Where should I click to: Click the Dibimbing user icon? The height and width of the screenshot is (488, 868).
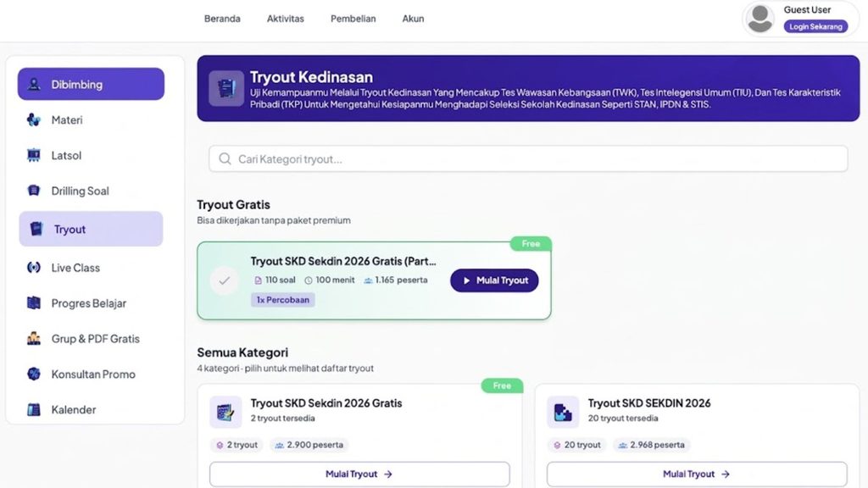pyautogui.click(x=34, y=84)
